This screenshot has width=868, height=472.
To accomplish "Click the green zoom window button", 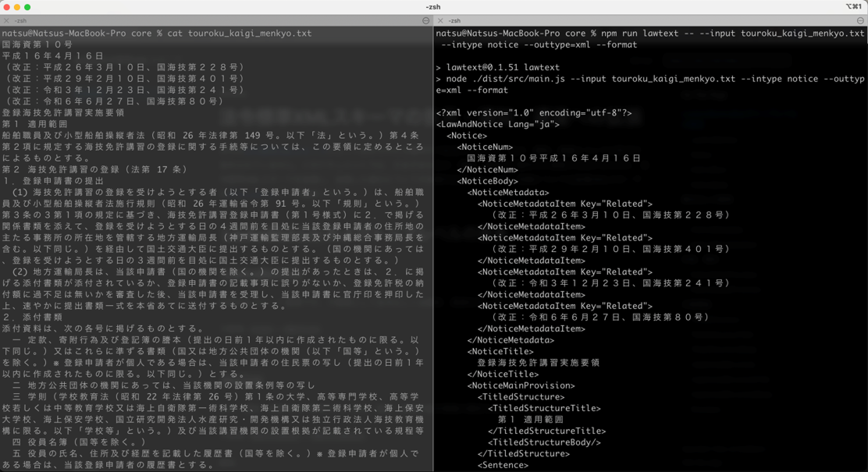I will (27, 7).
